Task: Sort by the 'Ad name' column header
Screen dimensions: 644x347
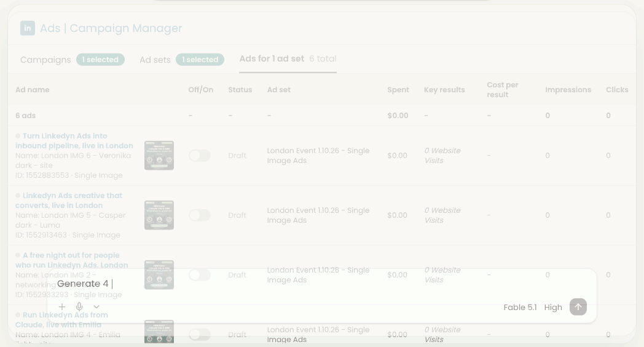Action: 33,90
